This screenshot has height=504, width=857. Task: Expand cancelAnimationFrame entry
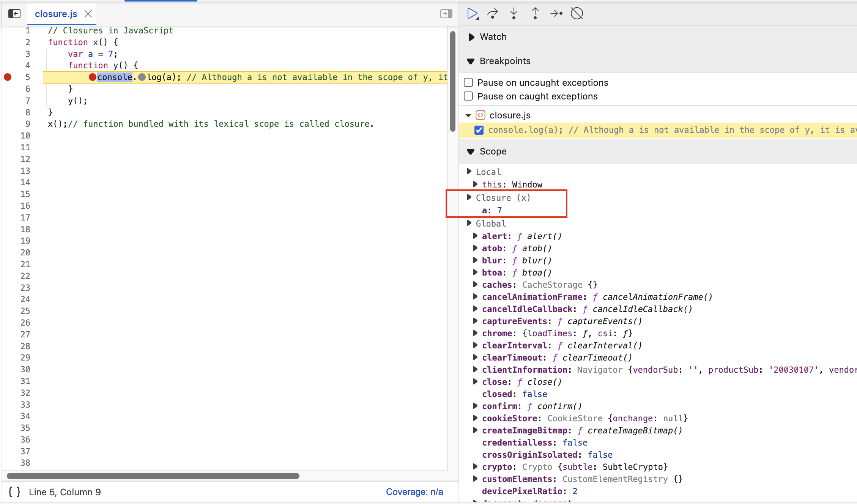(475, 296)
